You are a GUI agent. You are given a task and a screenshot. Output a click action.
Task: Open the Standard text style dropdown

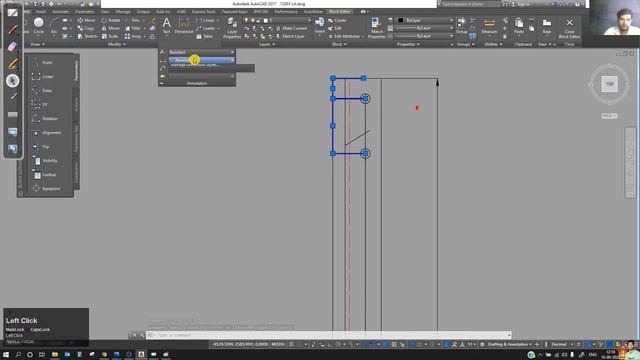pyautogui.click(x=202, y=52)
